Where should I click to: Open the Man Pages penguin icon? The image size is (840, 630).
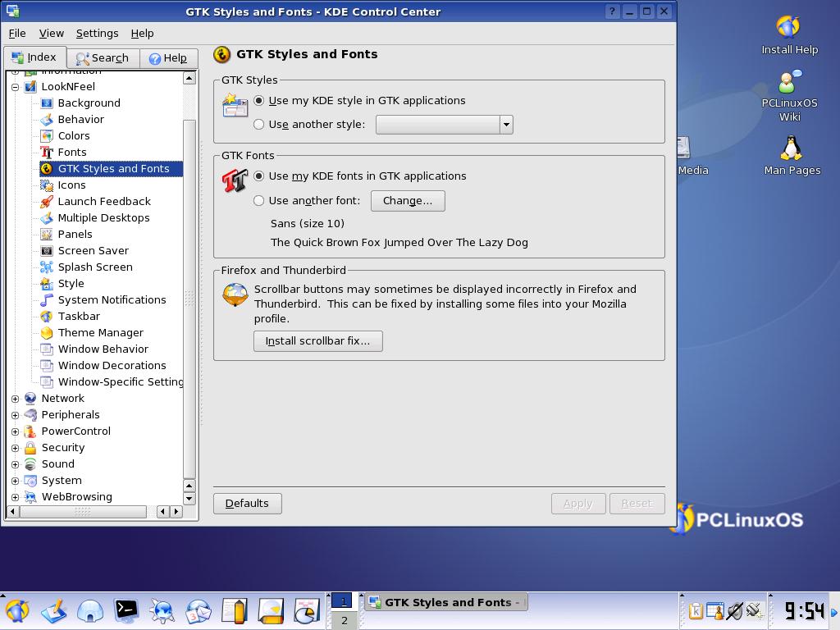tap(791, 148)
